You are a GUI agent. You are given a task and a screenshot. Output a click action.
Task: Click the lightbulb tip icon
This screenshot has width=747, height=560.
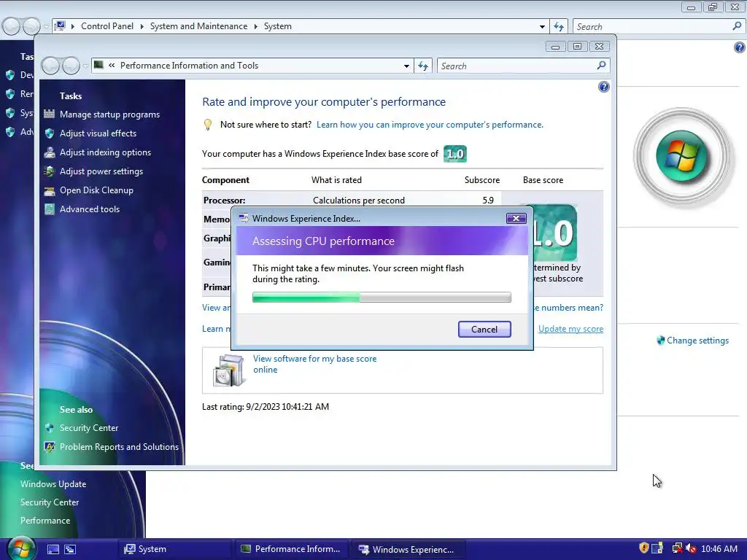(x=208, y=125)
